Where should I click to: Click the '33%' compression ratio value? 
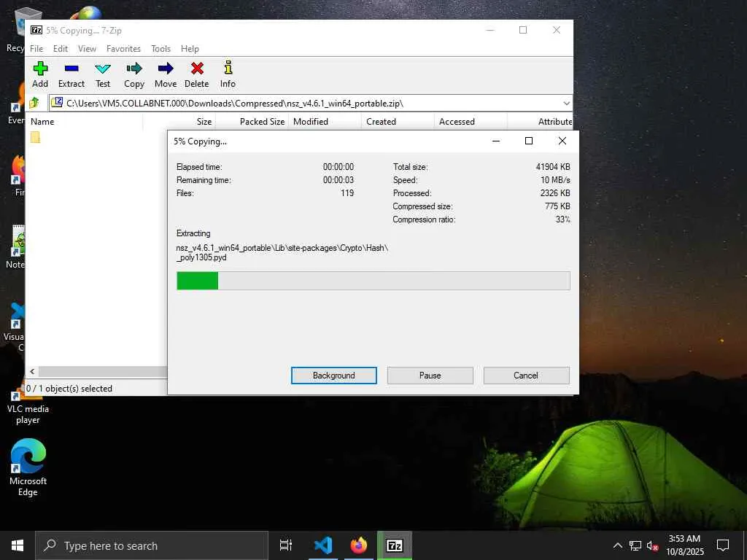click(x=562, y=219)
